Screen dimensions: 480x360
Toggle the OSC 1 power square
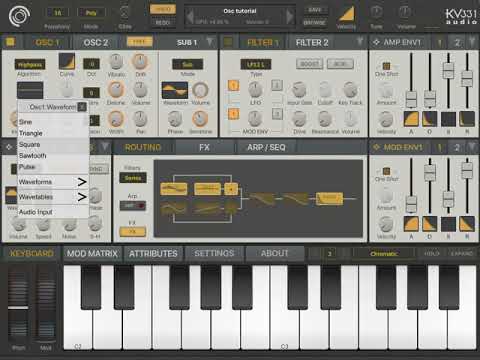tap(10, 42)
